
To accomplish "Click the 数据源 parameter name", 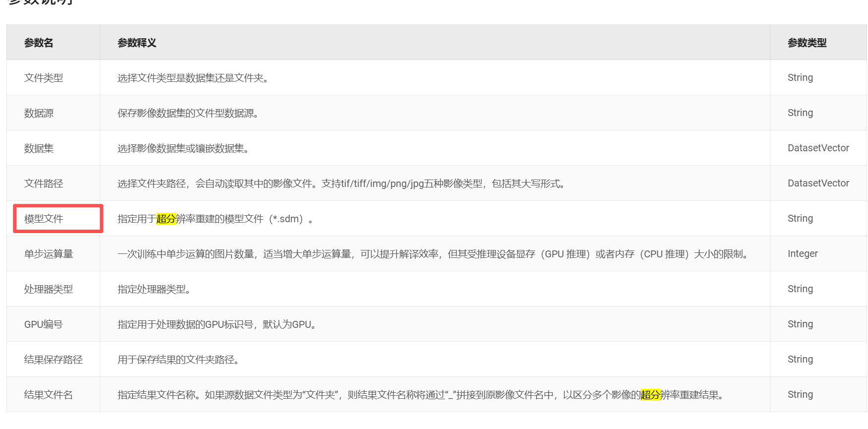I will [x=39, y=113].
